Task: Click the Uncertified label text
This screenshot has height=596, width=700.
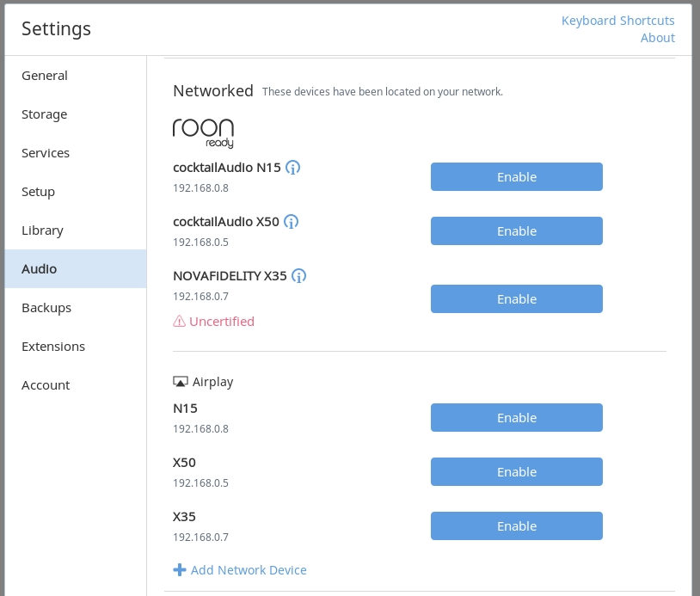Action: coord(222,322)
